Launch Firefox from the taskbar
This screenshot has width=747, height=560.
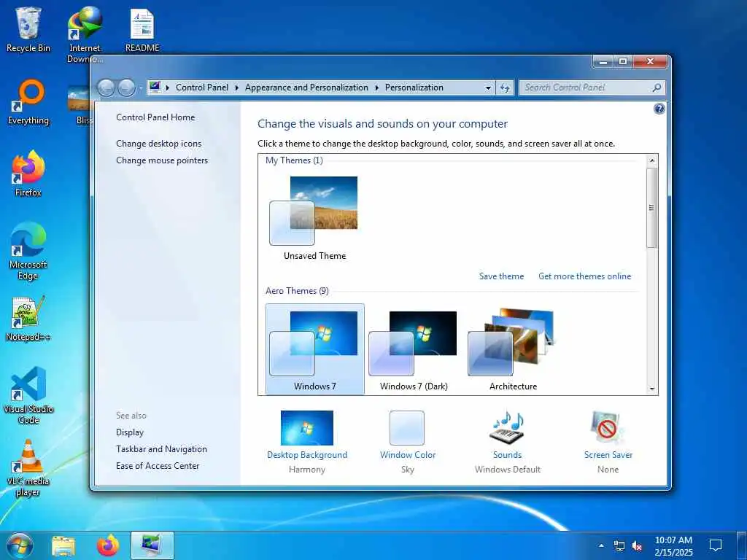click(x=108, y=545)
